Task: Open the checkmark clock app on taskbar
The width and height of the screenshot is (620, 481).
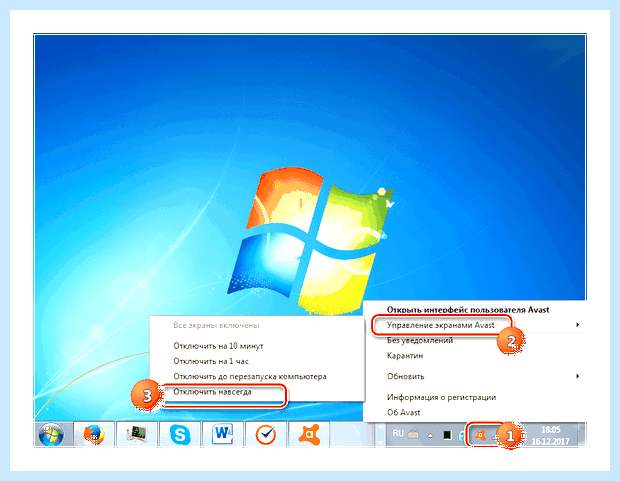Action: tap(266, 434)
